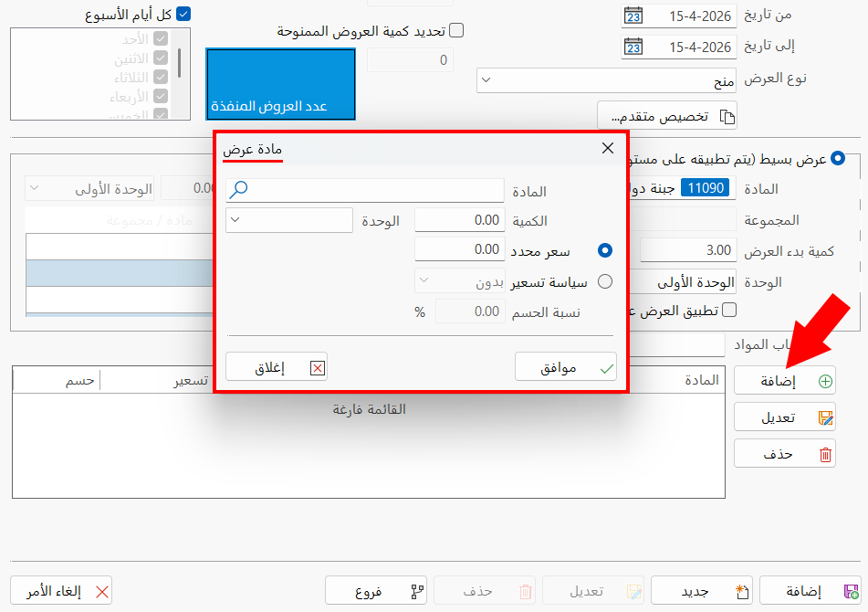Image resolution: width=868 pixels, height=612 pixels.
Task: Open الوحدة الأولى dropdown at left panel
Action: click(90, 189)
